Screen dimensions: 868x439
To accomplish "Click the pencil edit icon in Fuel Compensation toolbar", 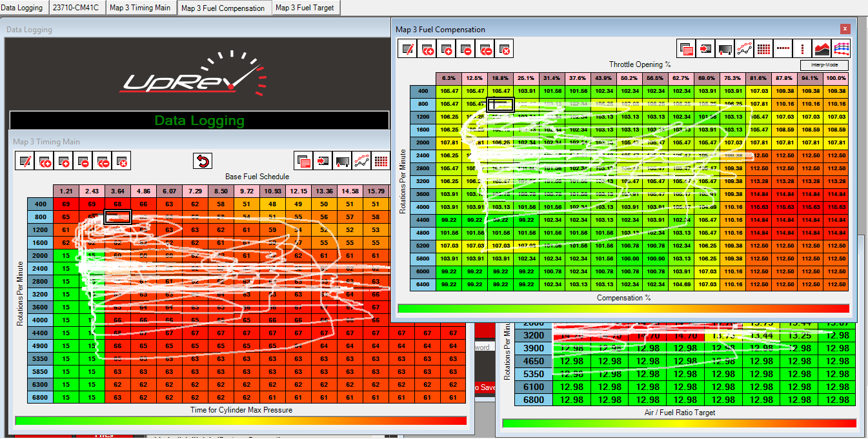I will coord(409,49).
